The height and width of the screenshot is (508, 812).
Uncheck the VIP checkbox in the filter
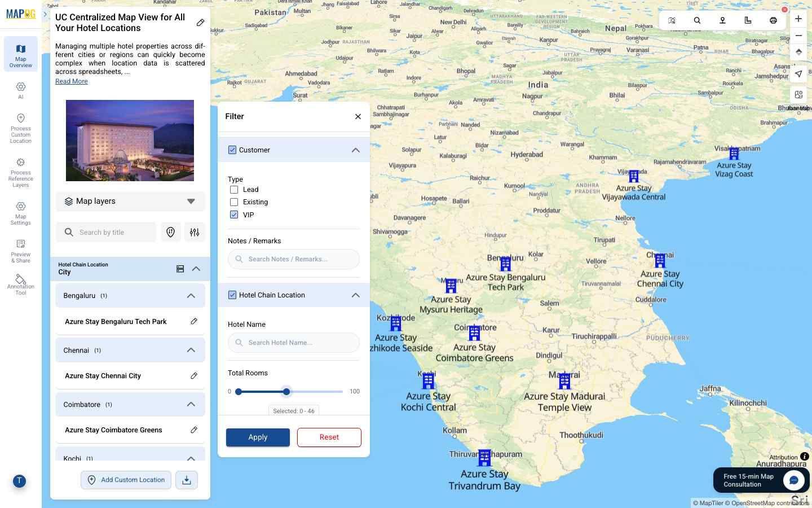click(x=234, y=214)
